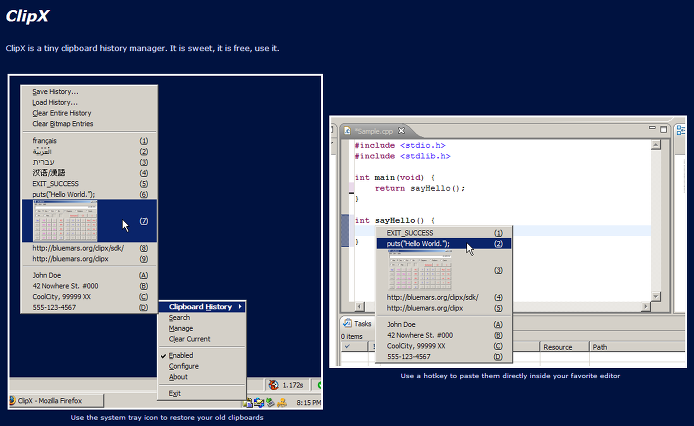The height and width of the screenshot is (426, 694).
Task: Open the Tasks view tab
Action: click(358, 323)
